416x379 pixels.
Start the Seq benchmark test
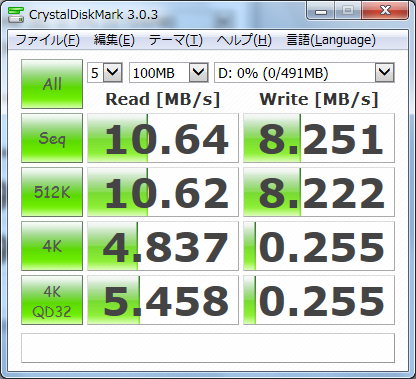point(52,138)
